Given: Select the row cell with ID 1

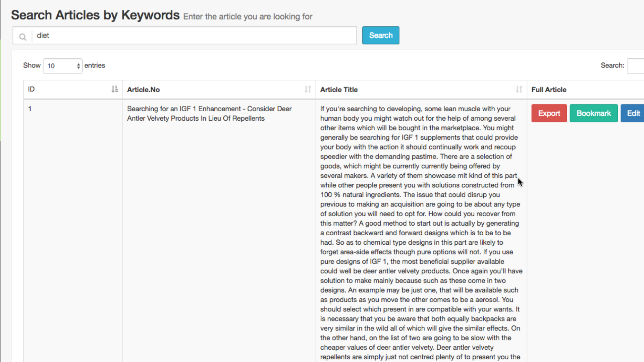Looking at the screenshot, I should pyautogui.click(x=30, y=109).
